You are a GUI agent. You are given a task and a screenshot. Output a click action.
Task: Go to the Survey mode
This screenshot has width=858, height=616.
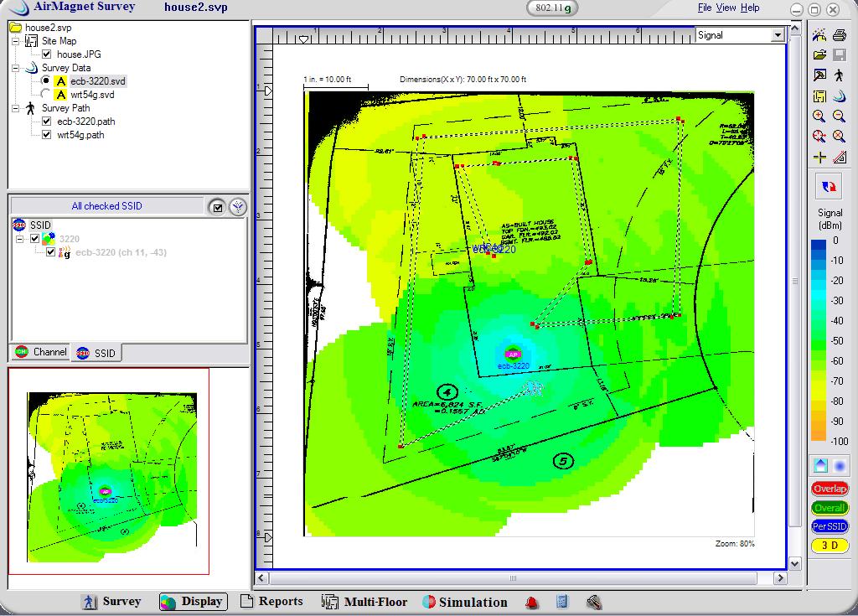point(111,601)
